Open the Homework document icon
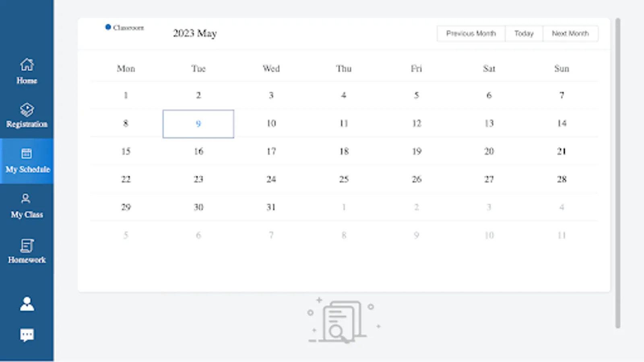This screenshot has height=362, width=644. pos(27,245)
